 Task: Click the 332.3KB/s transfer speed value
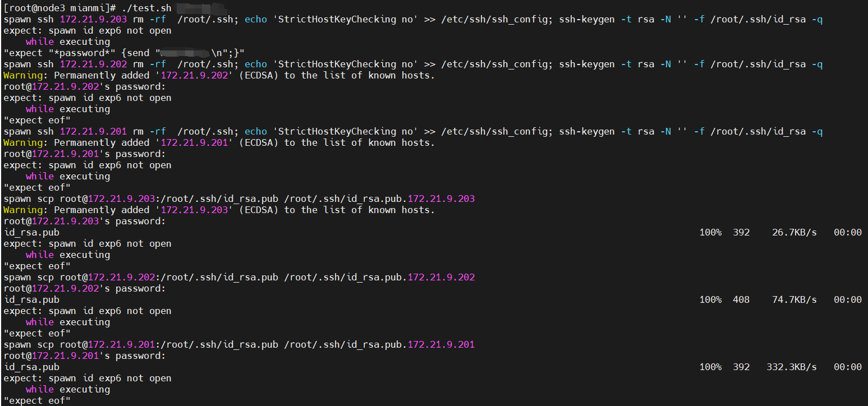point(791,367)
